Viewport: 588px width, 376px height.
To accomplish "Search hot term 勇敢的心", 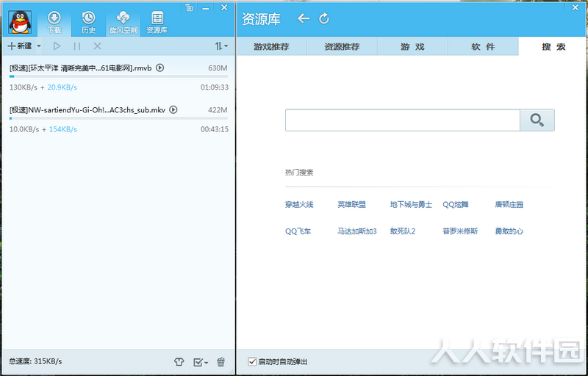I will 509,231.
